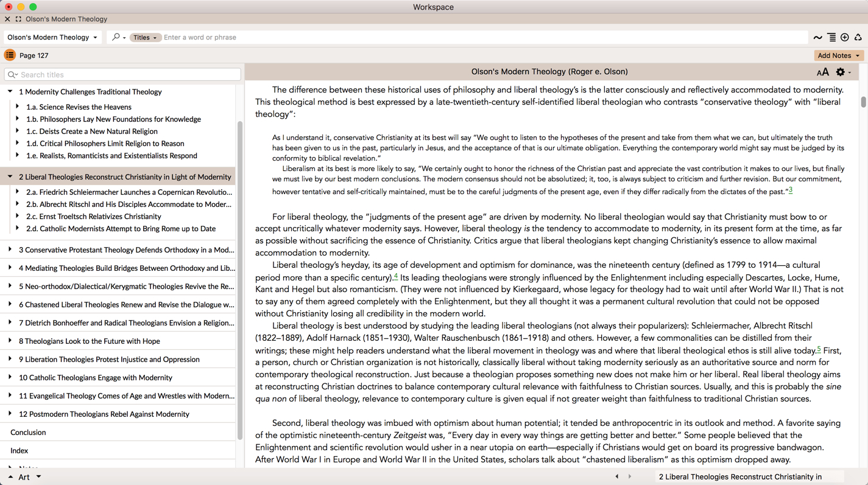The image size is (868, 485).
Task: Open the Index entry
Action: (x=19, y=450)
